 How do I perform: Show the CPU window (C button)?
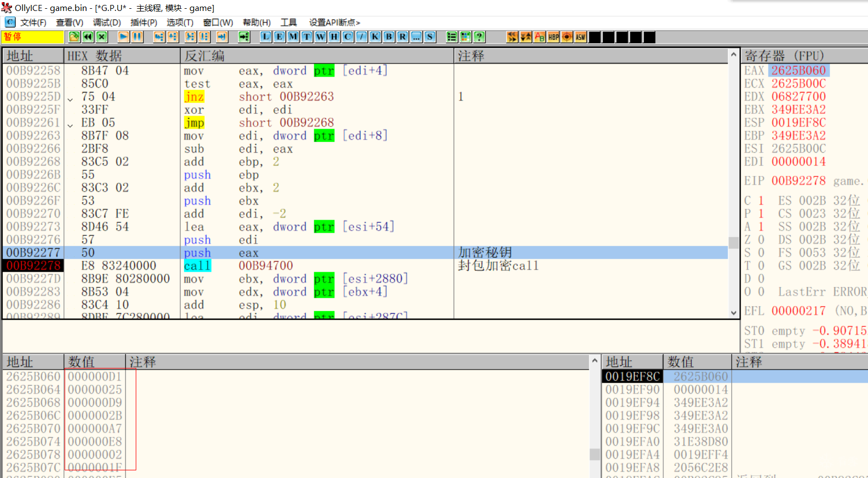(x=348, y=37)
